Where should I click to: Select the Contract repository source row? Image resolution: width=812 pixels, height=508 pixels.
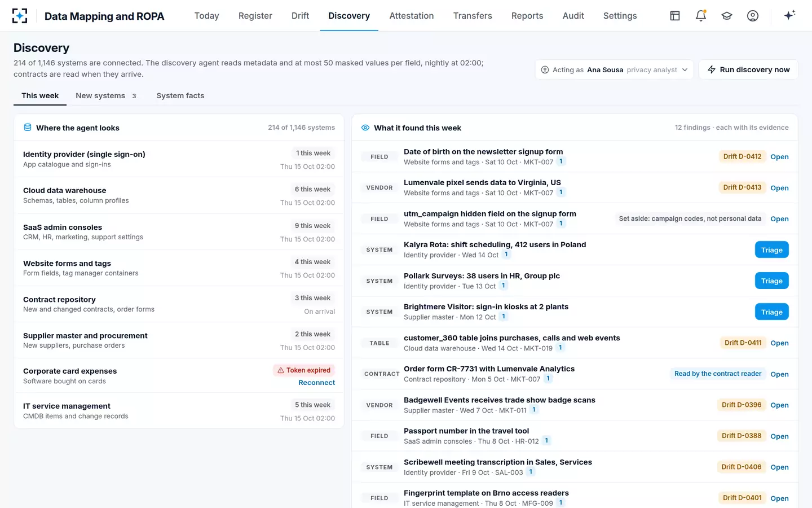coord(179,304)
